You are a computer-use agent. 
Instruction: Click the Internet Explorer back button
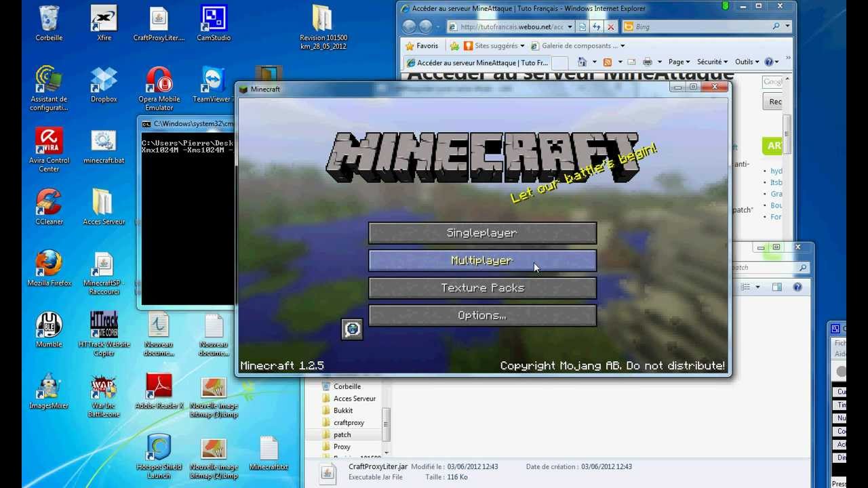click(409, 27)
